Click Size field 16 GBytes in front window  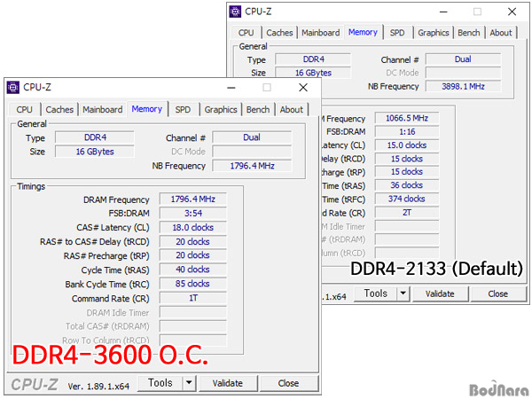[x=95, y=152]
